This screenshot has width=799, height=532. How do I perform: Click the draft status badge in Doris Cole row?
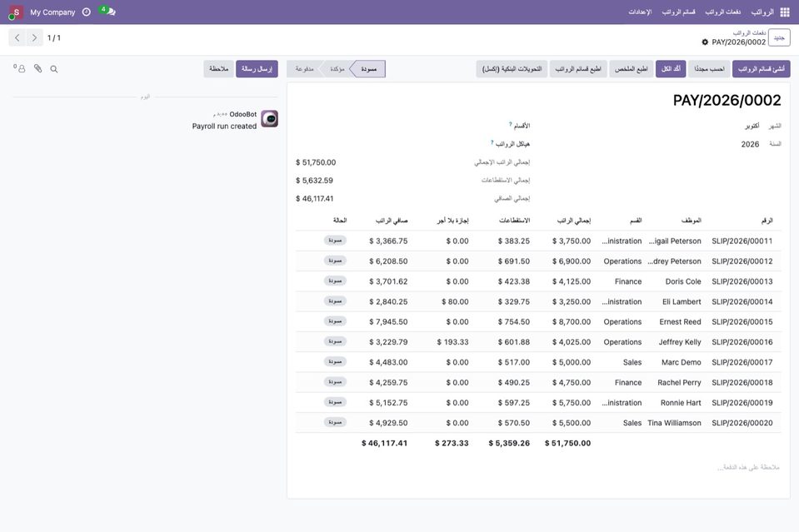tap(335, 281)
